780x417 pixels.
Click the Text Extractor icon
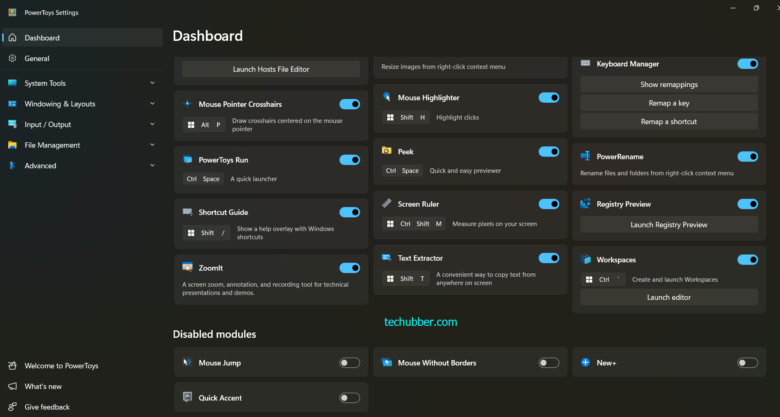(x=387, y=257)
